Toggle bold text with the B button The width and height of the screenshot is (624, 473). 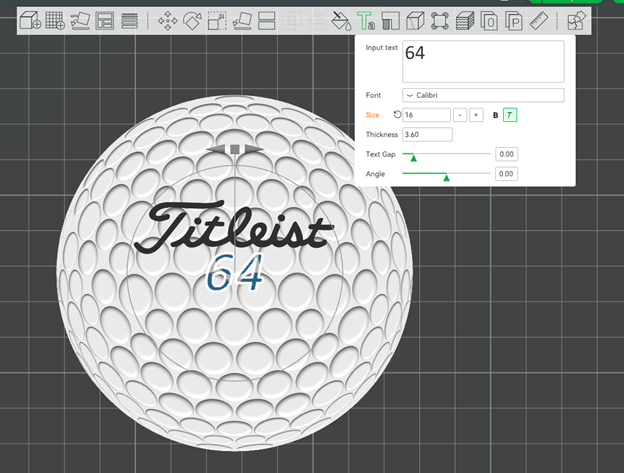click(x=495, y=115)
